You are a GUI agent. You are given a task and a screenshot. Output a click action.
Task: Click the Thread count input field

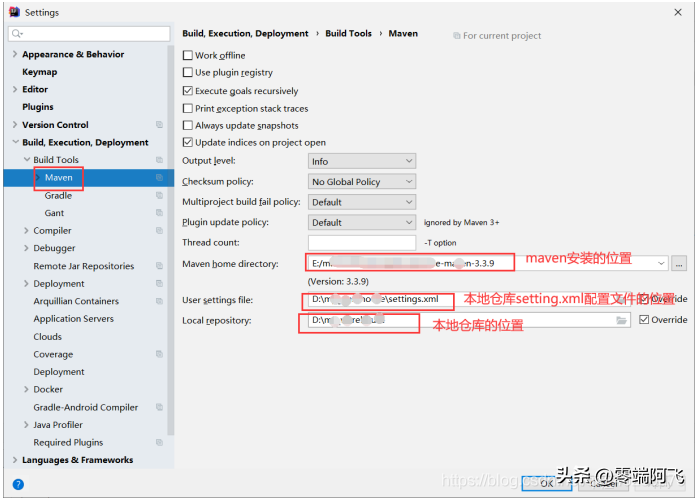[x=362, y=243]
